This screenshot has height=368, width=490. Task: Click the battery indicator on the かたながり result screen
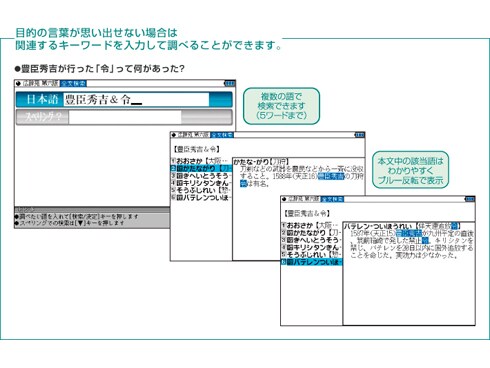359,135
